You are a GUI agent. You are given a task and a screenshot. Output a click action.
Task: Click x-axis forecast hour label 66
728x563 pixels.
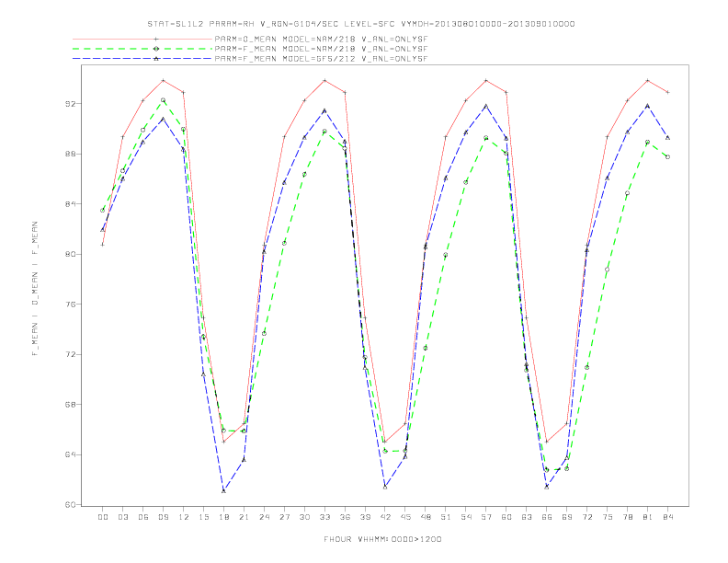point(547,517)
